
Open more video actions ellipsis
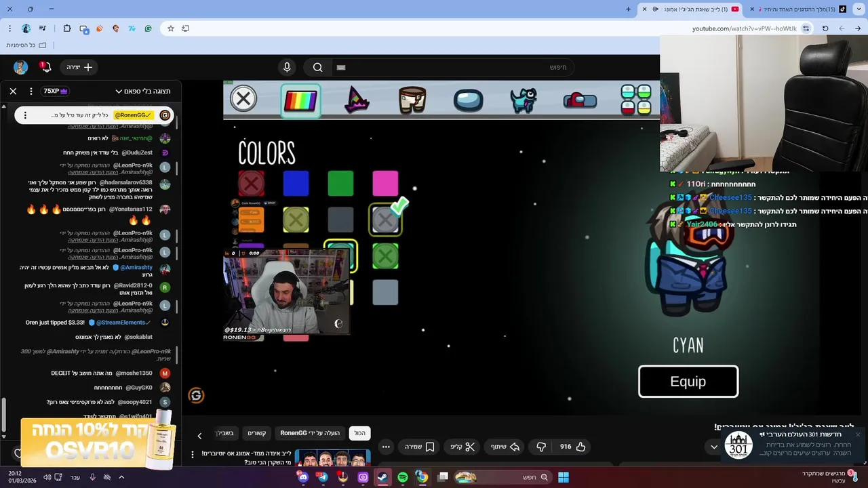[386, 447]
